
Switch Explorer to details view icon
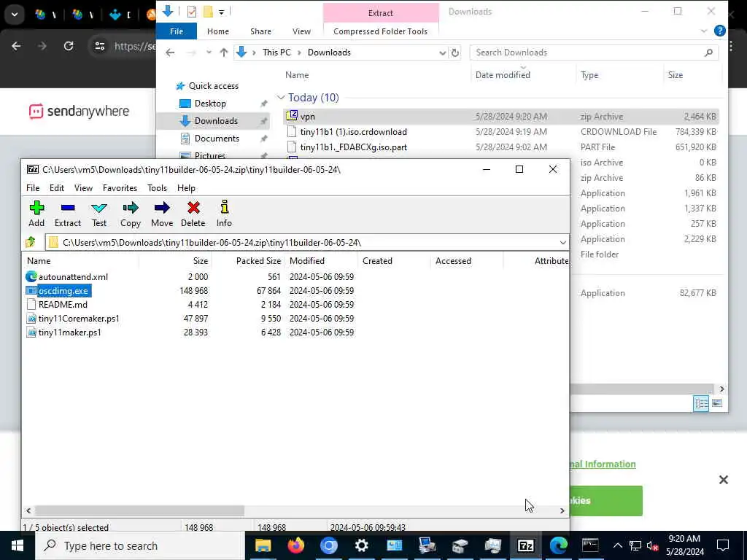click(701, 404)
